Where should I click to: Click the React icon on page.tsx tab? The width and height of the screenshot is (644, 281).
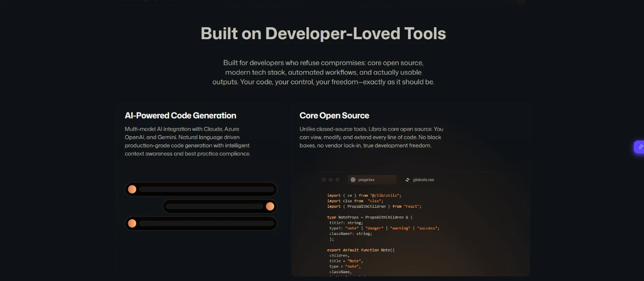(x=353, y=180)
